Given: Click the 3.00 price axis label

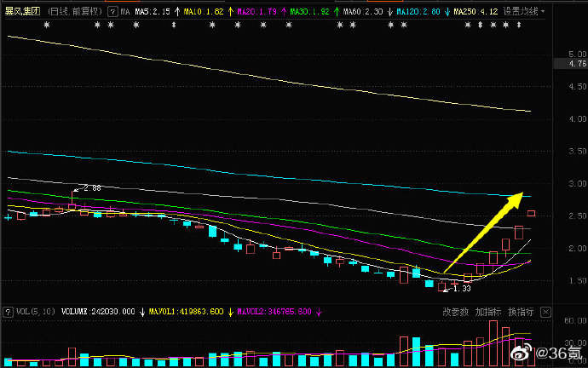Looking at the screenshot, I should [577, 184].
